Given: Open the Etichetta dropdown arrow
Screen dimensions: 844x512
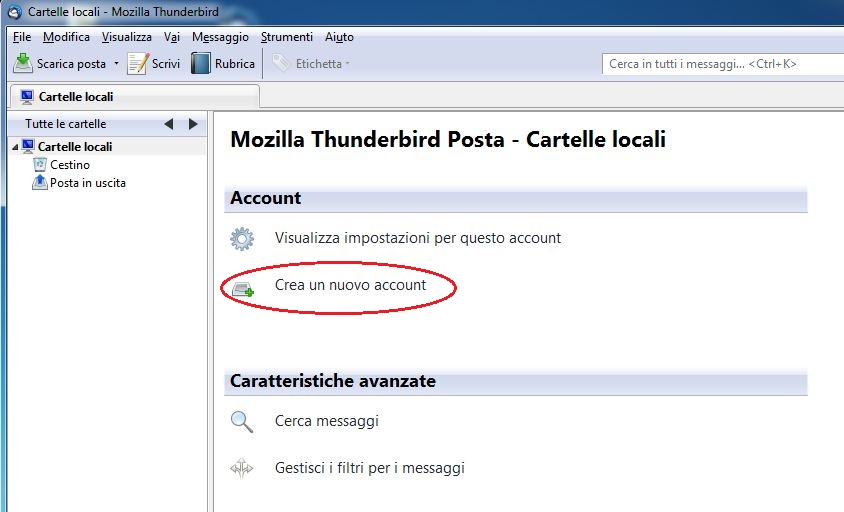Looking at the screenshot, I should [x=348, y=64].
